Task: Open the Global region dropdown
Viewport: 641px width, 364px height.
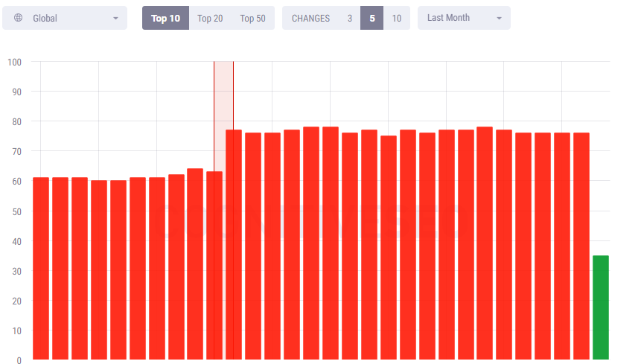Action: (x=65, y=18)
